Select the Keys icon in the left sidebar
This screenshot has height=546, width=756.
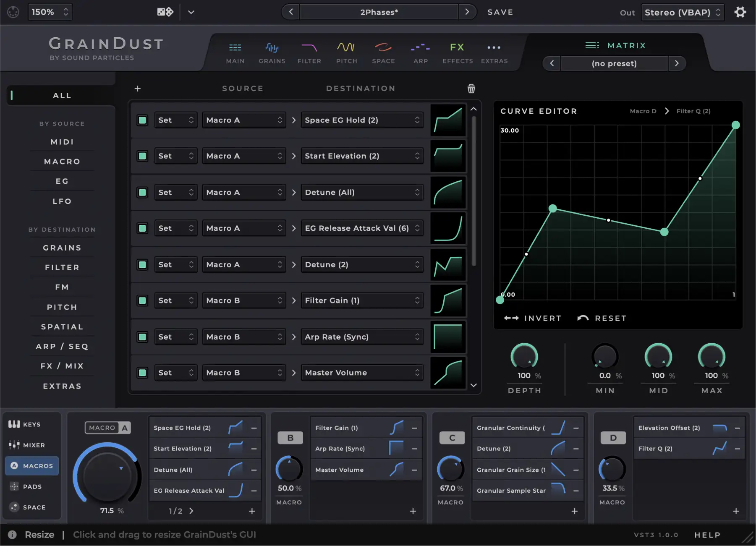click(14, 424)
